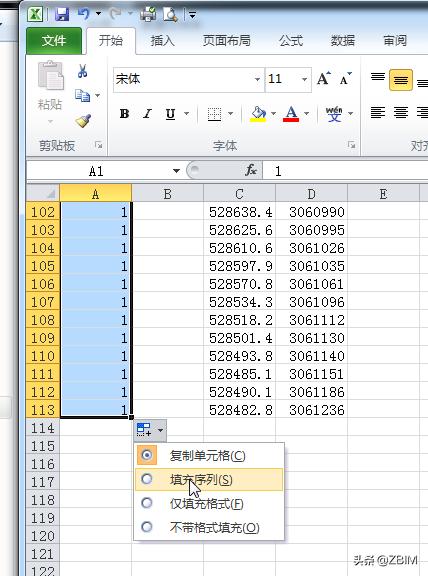The height and width of the screenshot is (576, 428).
Task: Select column C header
Action: pyautogui.click(x=240, y=194)
